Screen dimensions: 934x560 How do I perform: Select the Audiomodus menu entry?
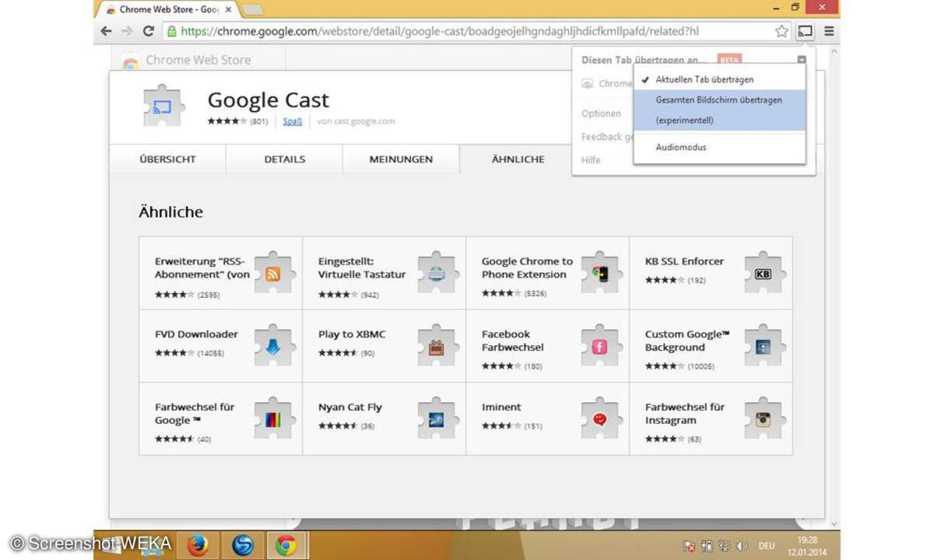[719, 147]
